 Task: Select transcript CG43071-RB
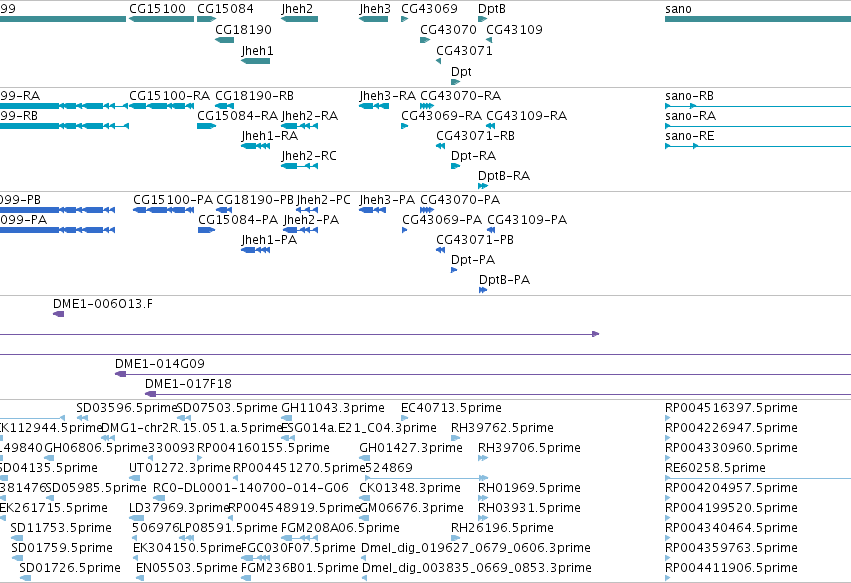(475, 136)
